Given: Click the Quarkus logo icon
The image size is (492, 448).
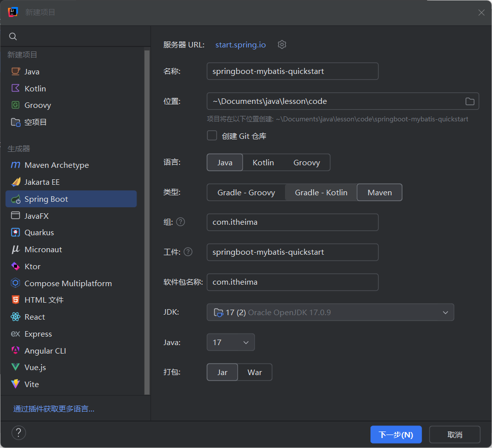Looking at the screenshot, I should click(x=15, y=232).
